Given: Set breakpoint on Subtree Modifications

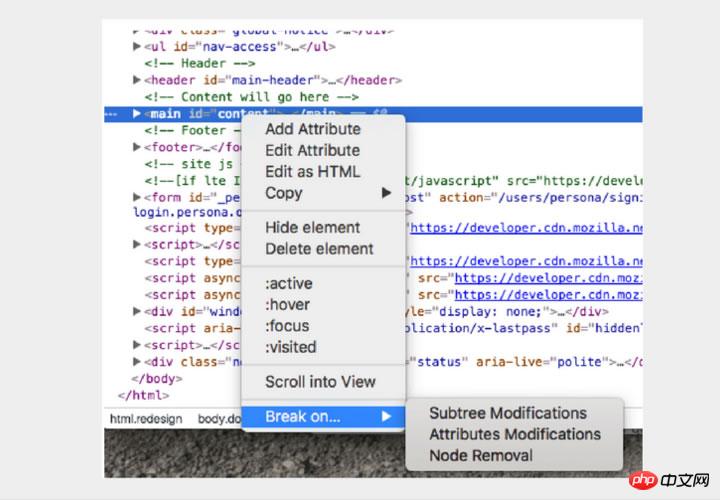Looking at the screenshot, I should [x=514, y=413].
